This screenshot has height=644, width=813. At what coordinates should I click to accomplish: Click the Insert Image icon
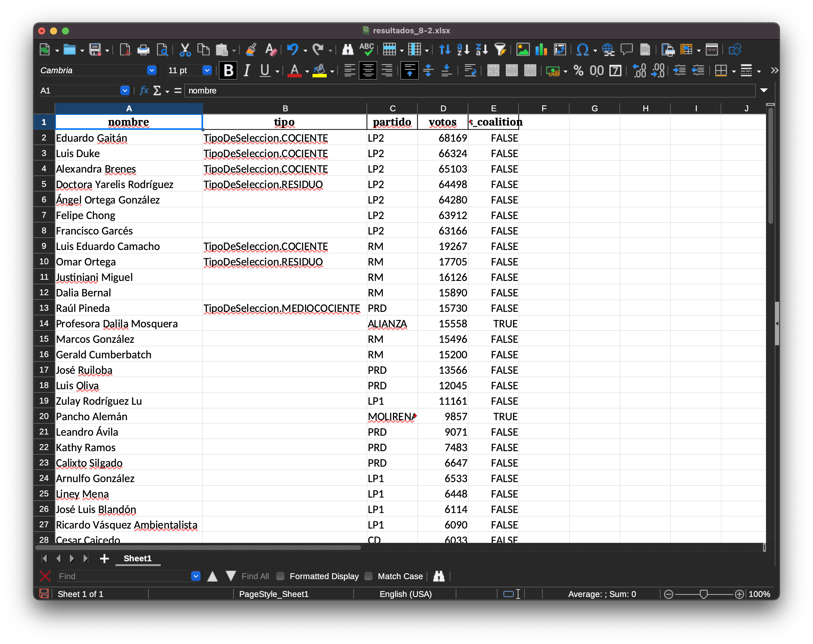tap(523, 50)
